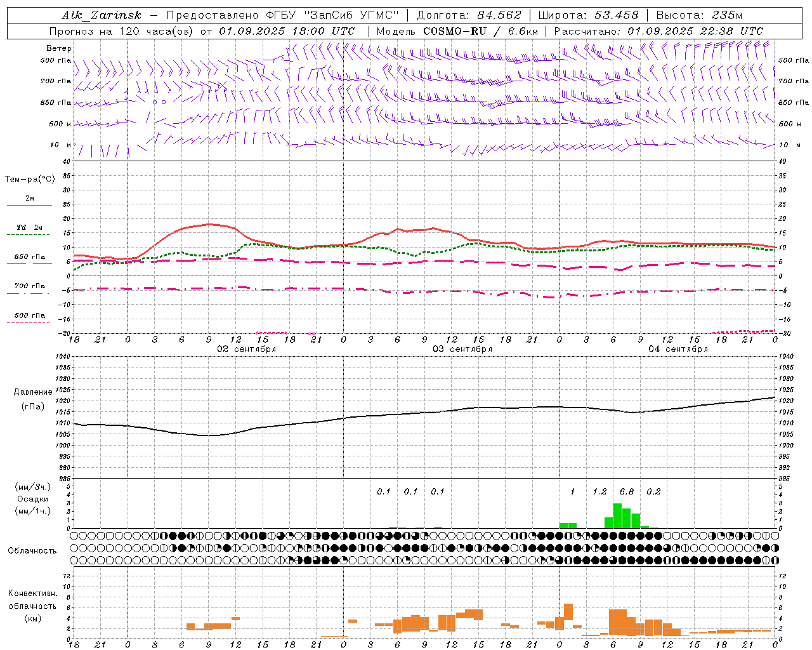The image size is (812, 650).
Task: Click the (мм/3ч.) precipitation unit label
Action: coord(33,487)
